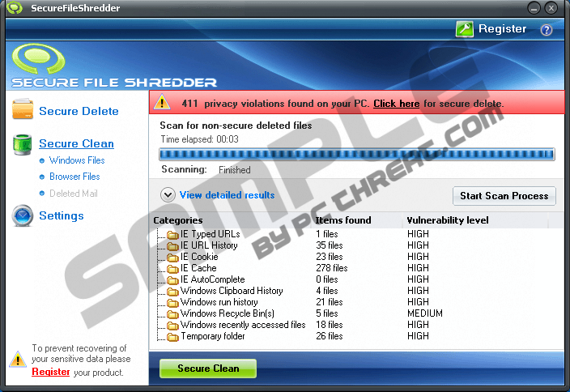Click the MEDIUM vulnerability level value
Image resolution: width=570 pixels, height=392 pixels.
tap(425, 313)
